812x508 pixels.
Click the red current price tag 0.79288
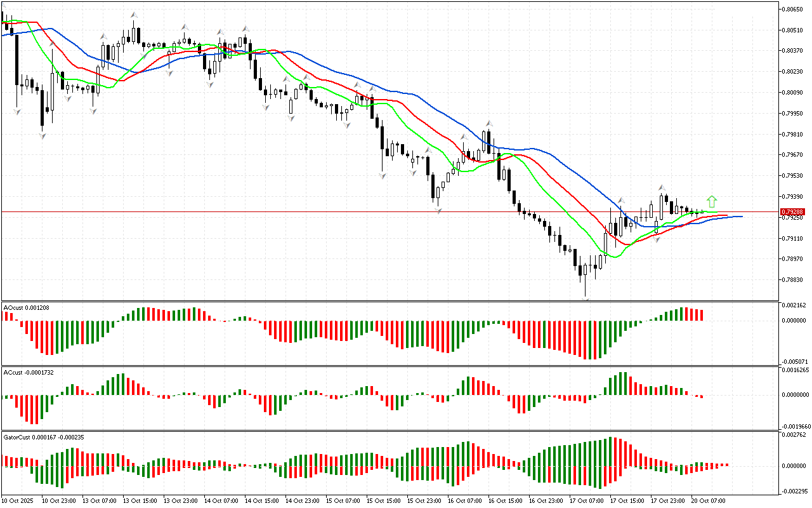coord(792,211)
